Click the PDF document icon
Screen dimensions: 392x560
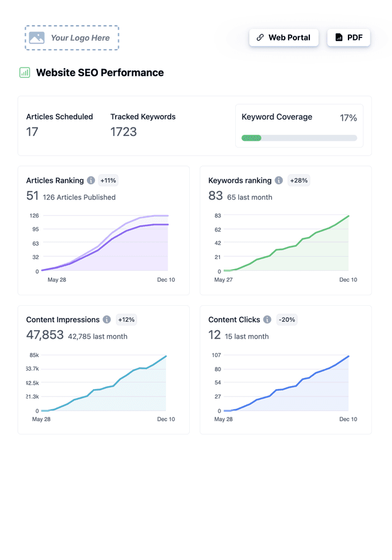[339, 37]
